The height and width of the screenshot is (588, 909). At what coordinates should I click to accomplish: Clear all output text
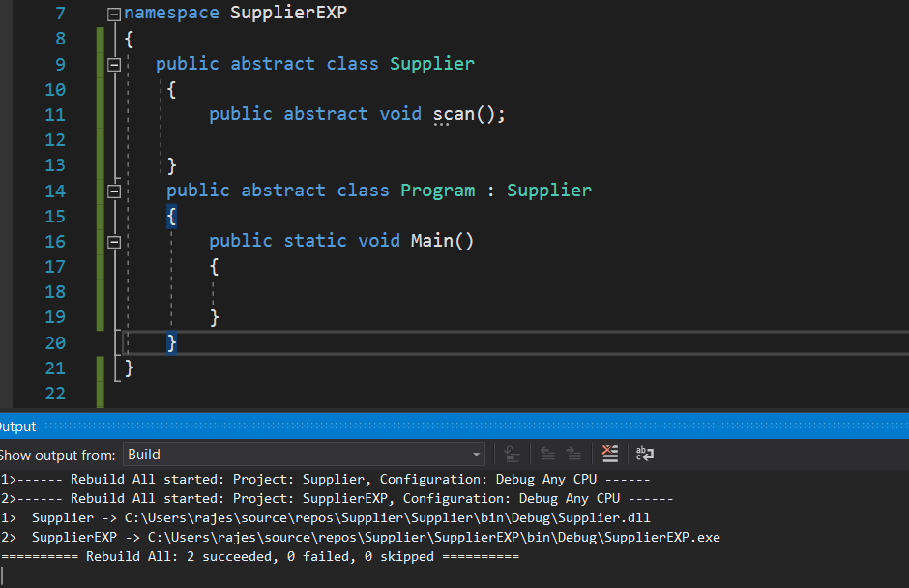pyautogui.click(x=610, y=454)
